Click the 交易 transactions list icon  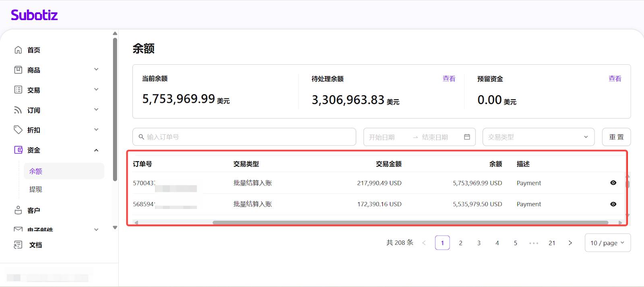pyautogui.click(x=18, y=90)
